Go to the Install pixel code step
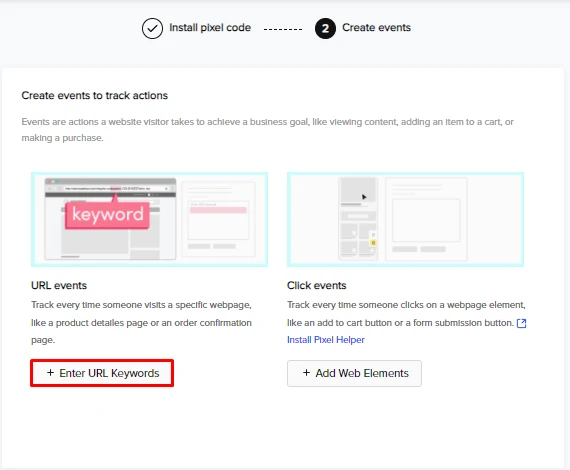This screenshot has width=570, height=470. point(210,28)
